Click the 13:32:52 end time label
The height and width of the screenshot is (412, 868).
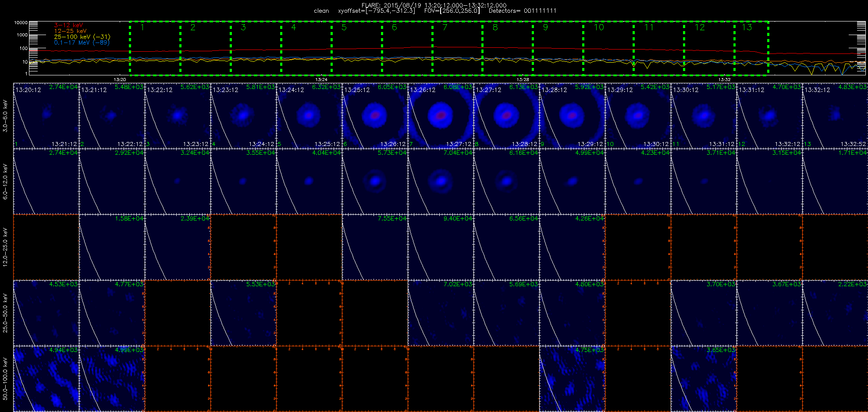(853, 144)
